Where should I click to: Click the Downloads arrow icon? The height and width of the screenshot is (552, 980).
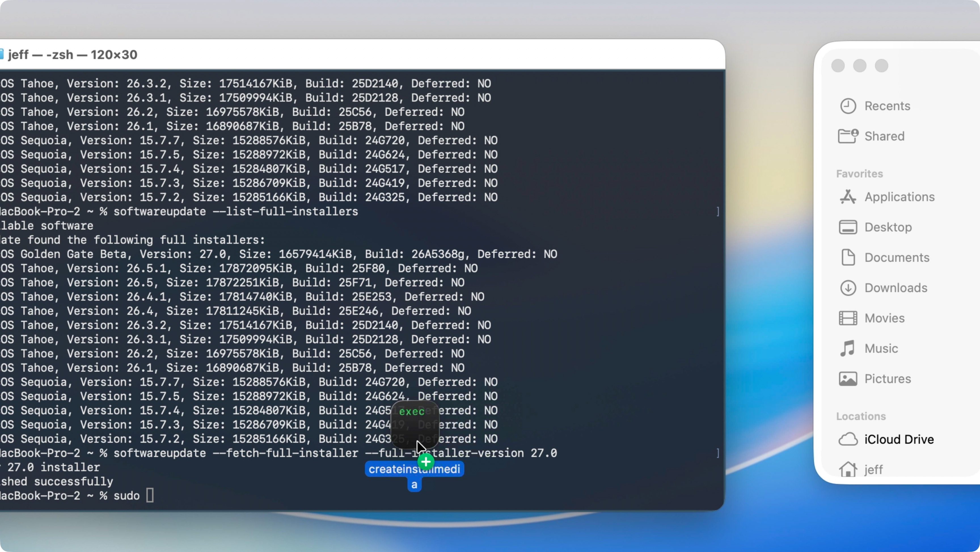(x=848, y=288)
